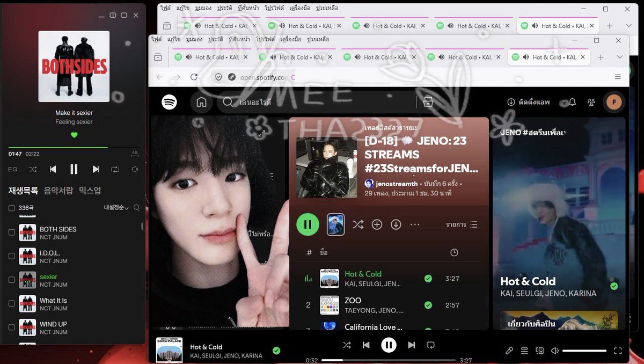This screenshot has width=644, height=364.
Task: Click the download playlist button
Action: [396, 224]
